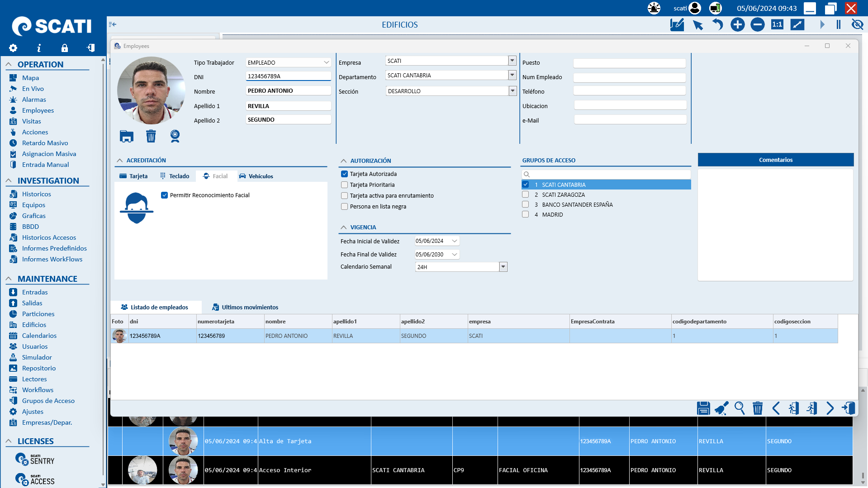Uncheck Tarjeta Autorizada
Screen dimensions: 868x488
345,174
